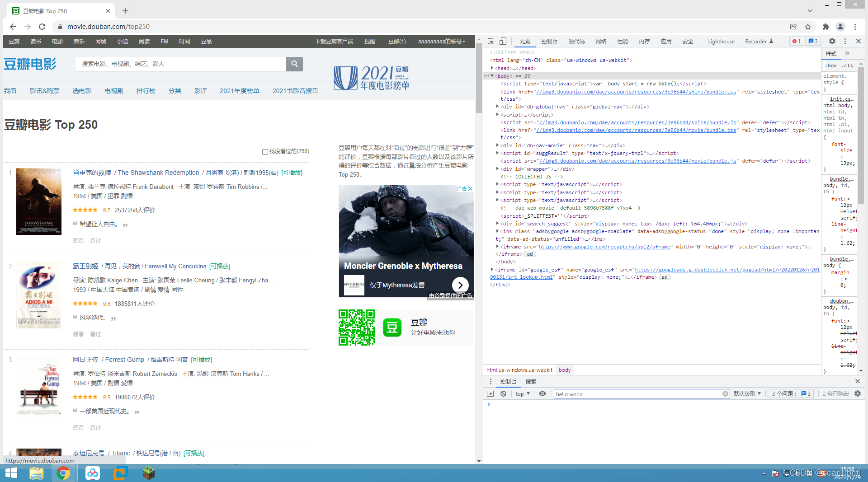Expand the db-global-nav div node
868x482 pixels.
(497, 107)
